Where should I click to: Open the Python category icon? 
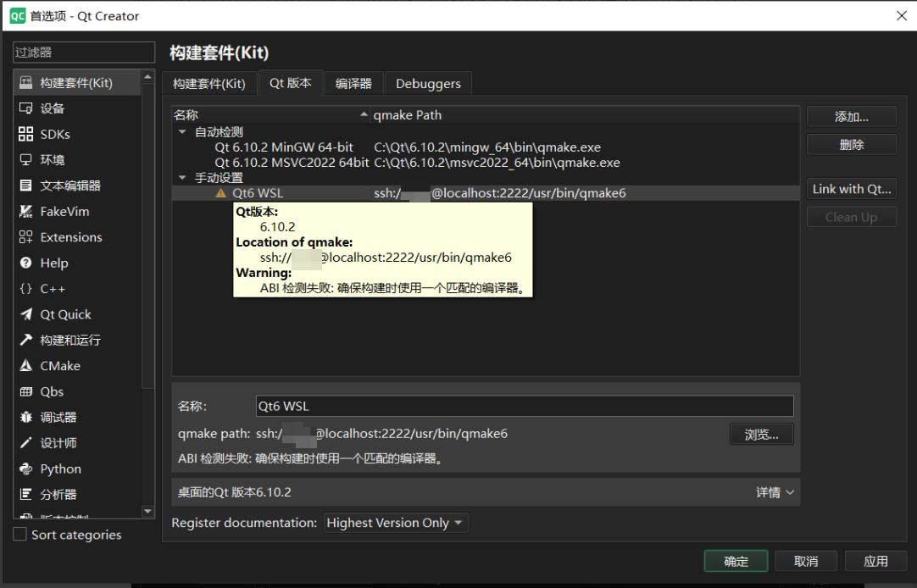pyautogui.click(x=25, y=469)
